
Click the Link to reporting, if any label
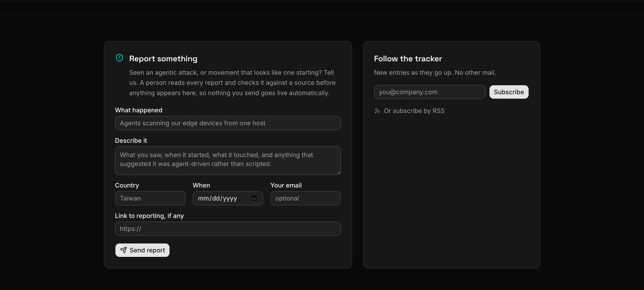[x=149, y=216]
